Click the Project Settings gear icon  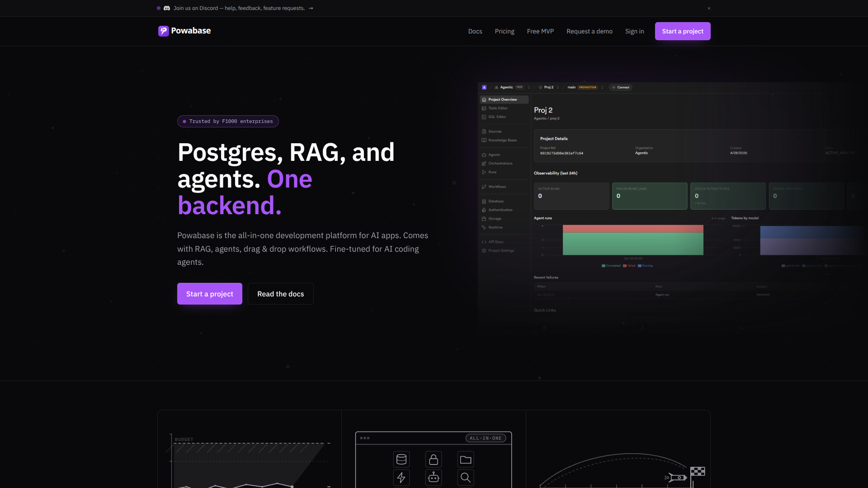pos(484,251)
